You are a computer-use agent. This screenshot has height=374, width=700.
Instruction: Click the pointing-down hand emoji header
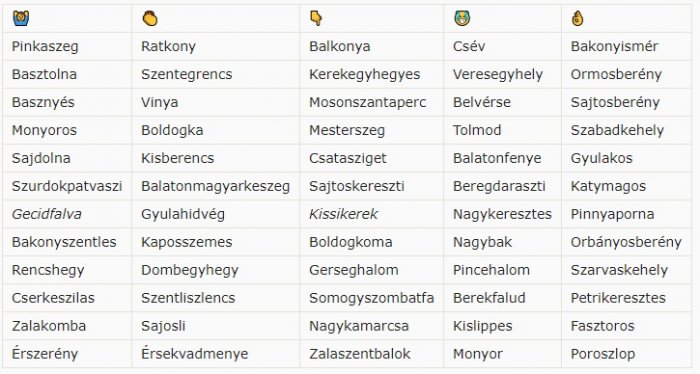pyautogui.click(x=316, y=19)
